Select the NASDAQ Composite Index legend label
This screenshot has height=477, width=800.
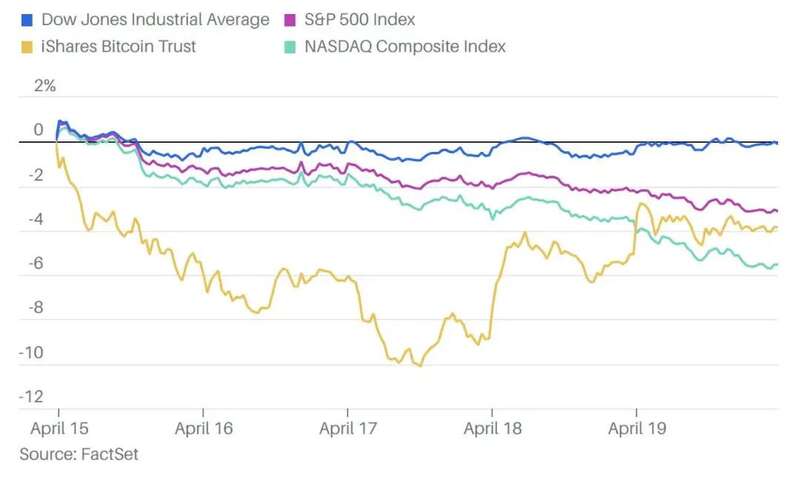405,46
